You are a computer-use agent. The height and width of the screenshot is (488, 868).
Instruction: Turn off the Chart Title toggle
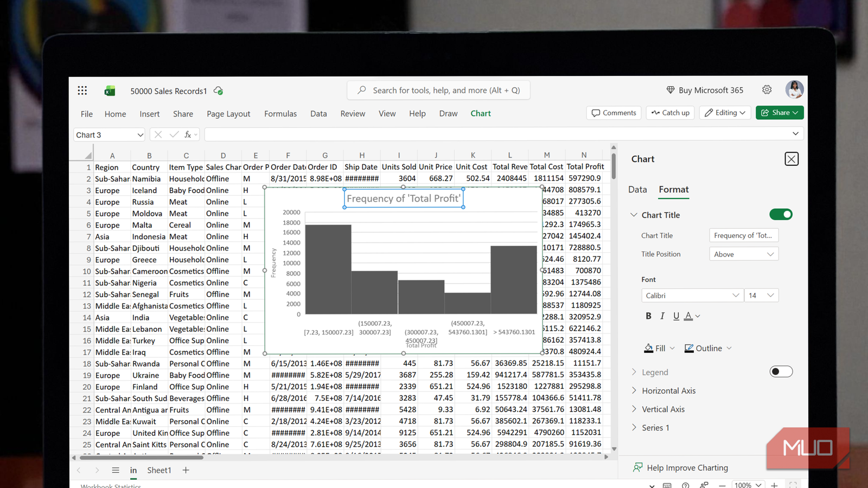pos(781,214)
